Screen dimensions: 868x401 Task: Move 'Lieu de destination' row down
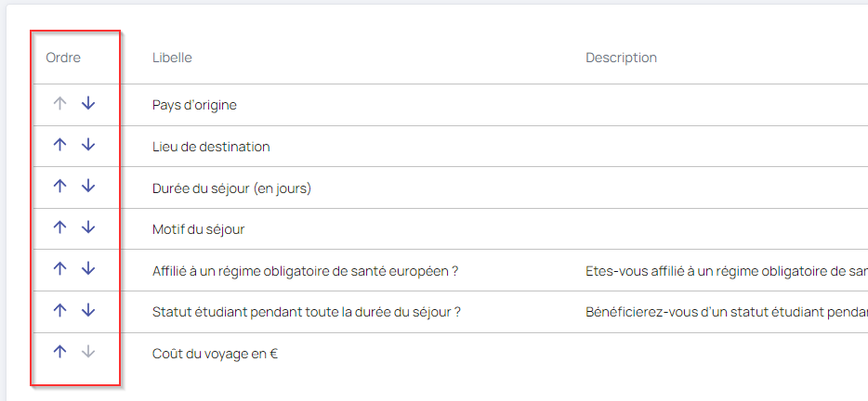pos(88,145)
